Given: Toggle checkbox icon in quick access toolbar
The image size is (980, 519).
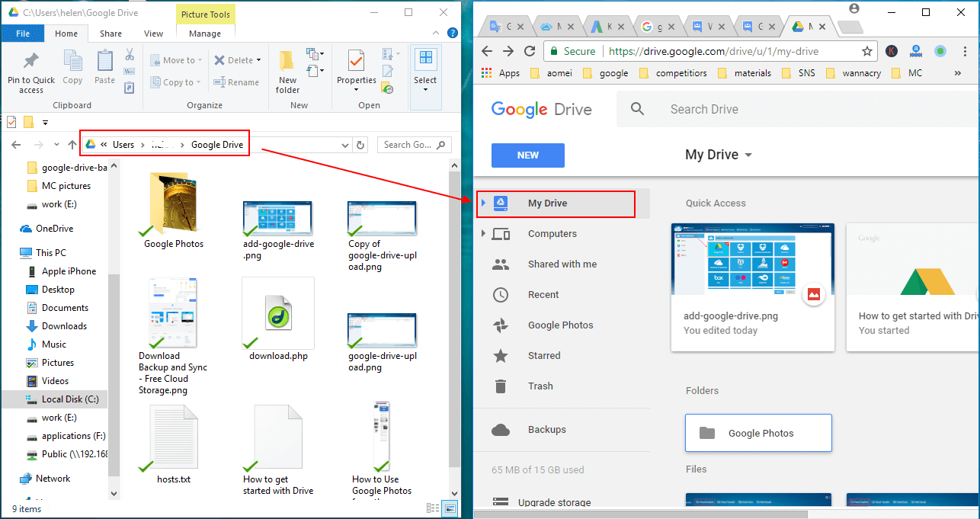Looking at the screenshot, I should (x=11, y=122).
